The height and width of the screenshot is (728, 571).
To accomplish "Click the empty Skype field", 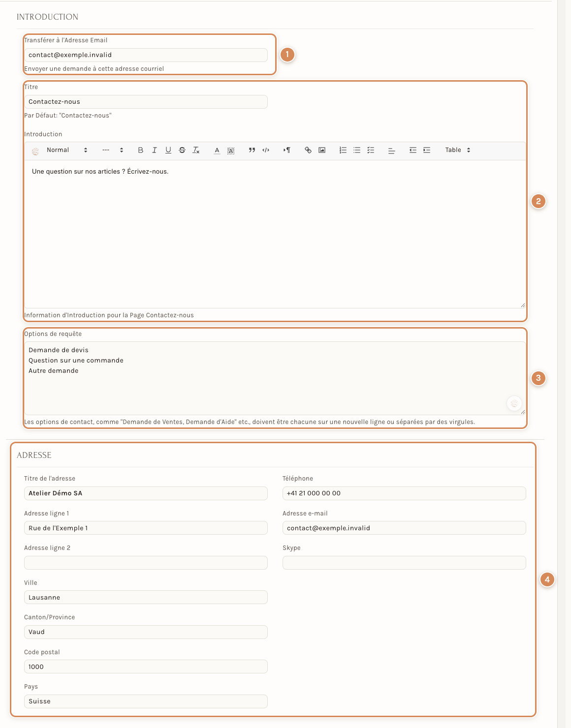I will coord(404,563).
